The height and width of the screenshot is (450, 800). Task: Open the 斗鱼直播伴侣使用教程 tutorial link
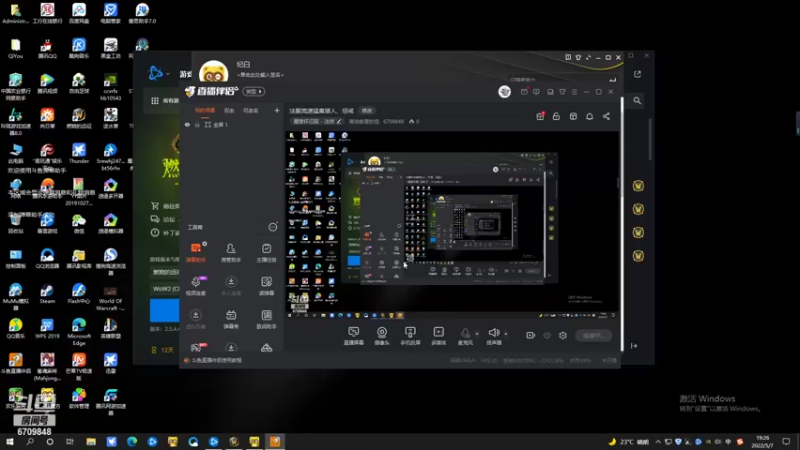216,360
